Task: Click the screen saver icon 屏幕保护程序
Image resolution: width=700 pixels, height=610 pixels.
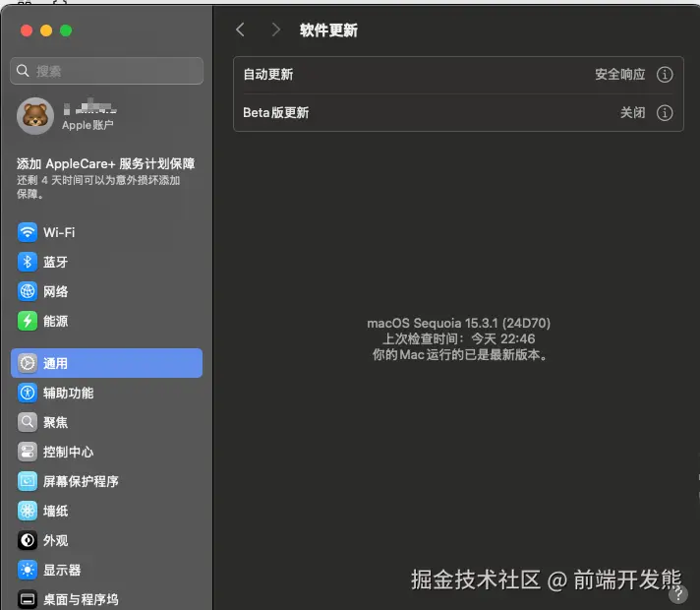Action: tap(28, 481)
